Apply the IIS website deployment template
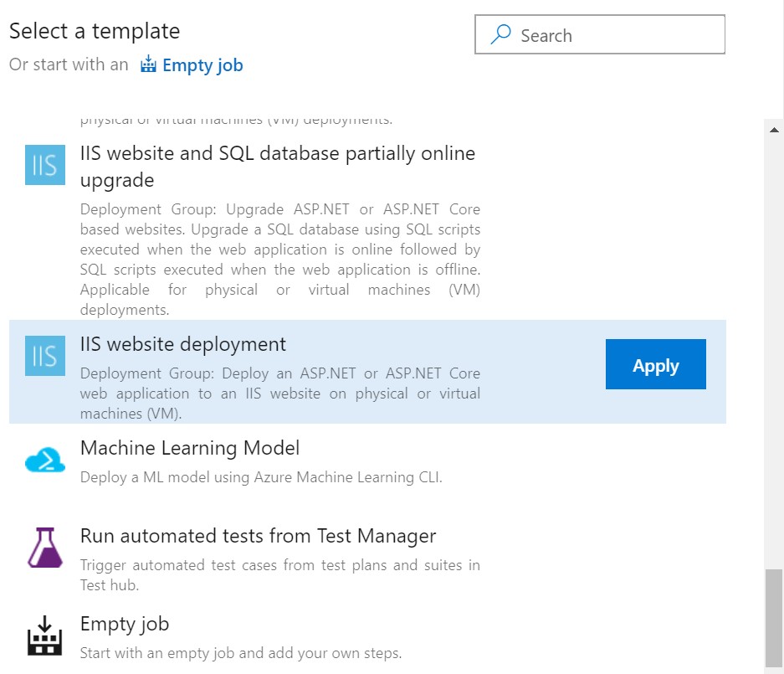 coord(655,364)
